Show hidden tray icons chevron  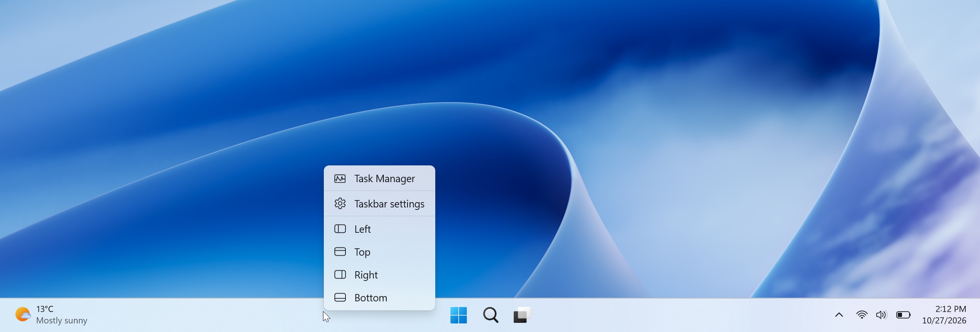pyautogui.click(x=839, y=315)
